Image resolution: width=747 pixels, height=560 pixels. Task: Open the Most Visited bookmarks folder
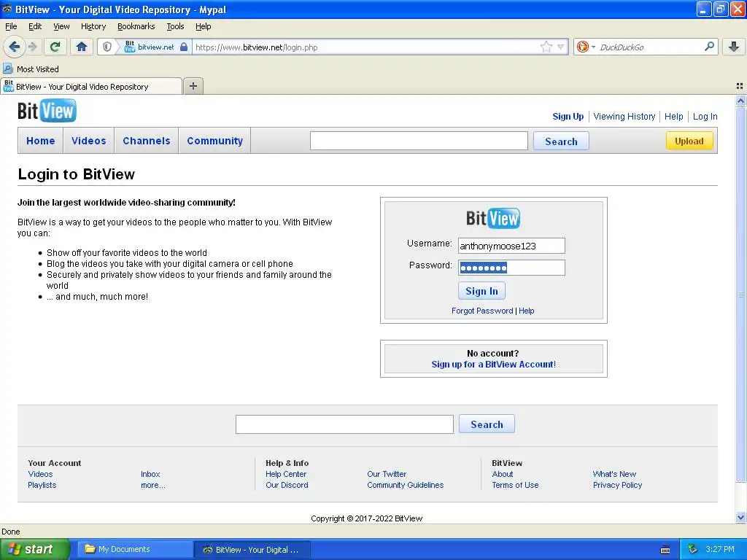(x=31, y=69)
